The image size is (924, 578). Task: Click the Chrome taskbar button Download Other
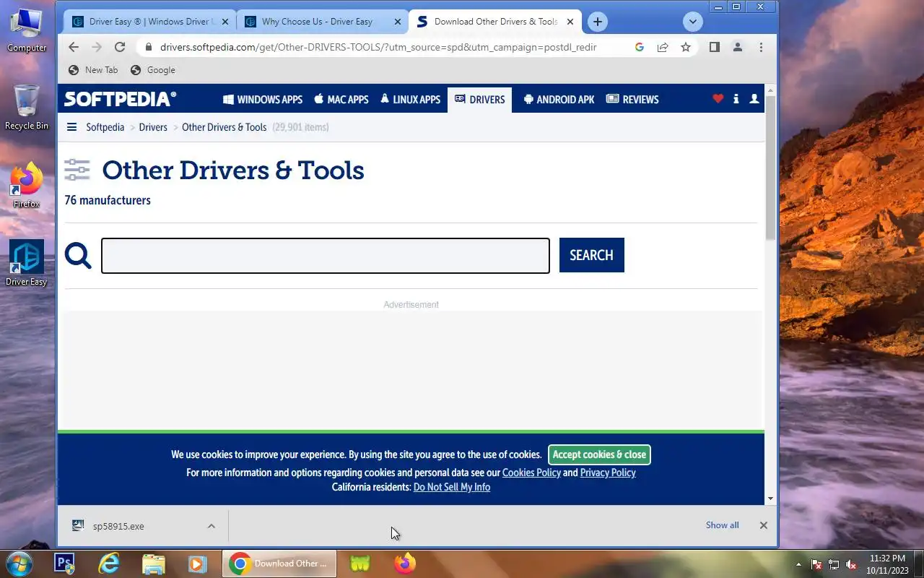click(279, 564)
